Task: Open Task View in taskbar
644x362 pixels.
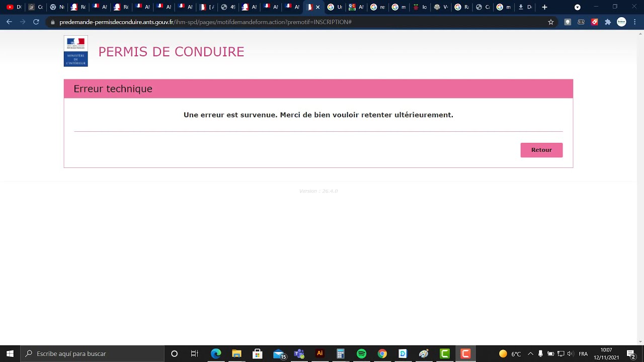Action: [x=195, y=353]
